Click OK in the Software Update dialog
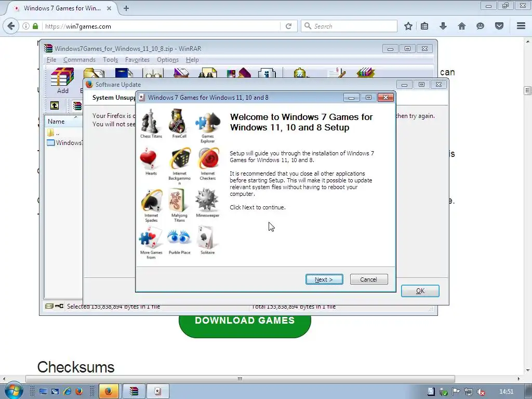Viewport: 532px width, 399px height. point(420,291)
